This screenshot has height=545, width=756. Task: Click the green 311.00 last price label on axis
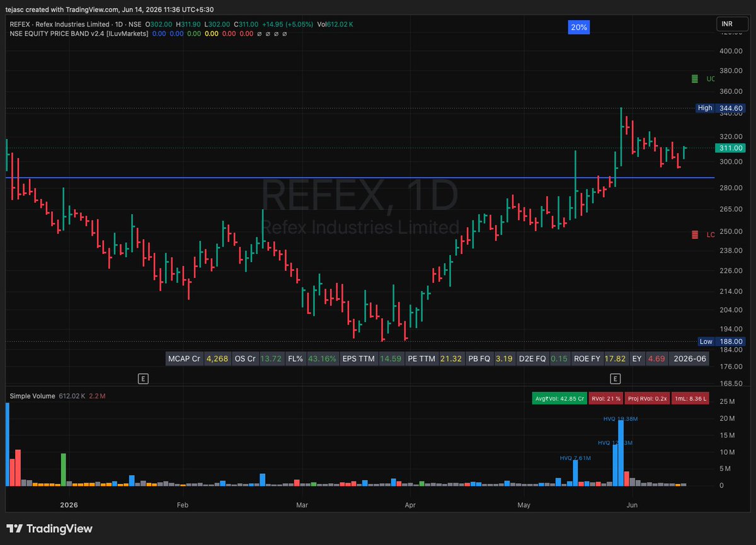731,148
